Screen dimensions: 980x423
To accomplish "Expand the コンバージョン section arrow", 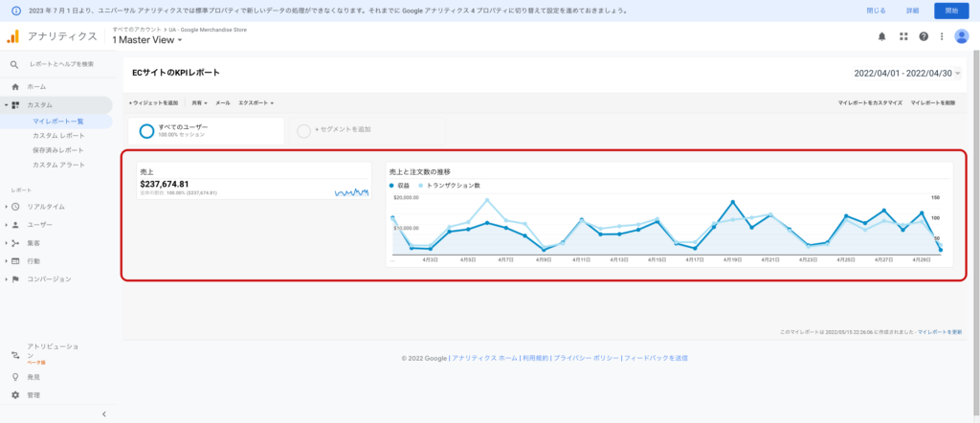I will point(7,279).
